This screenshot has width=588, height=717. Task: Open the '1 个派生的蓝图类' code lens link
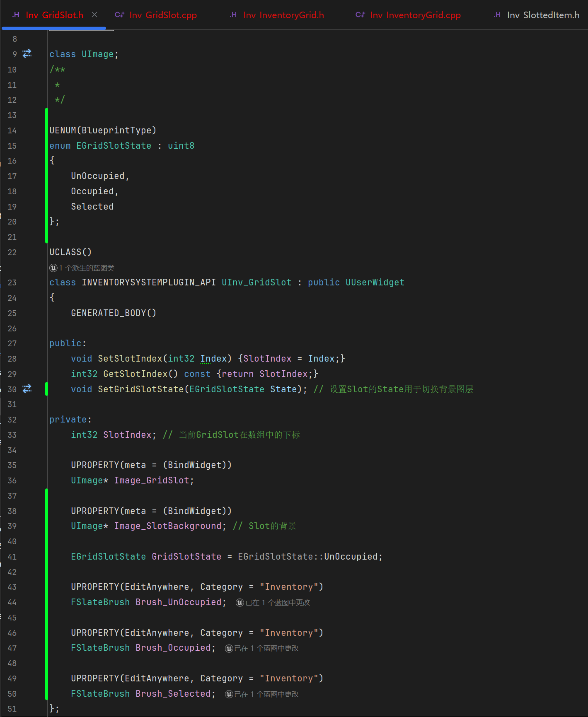click(87, 268)
